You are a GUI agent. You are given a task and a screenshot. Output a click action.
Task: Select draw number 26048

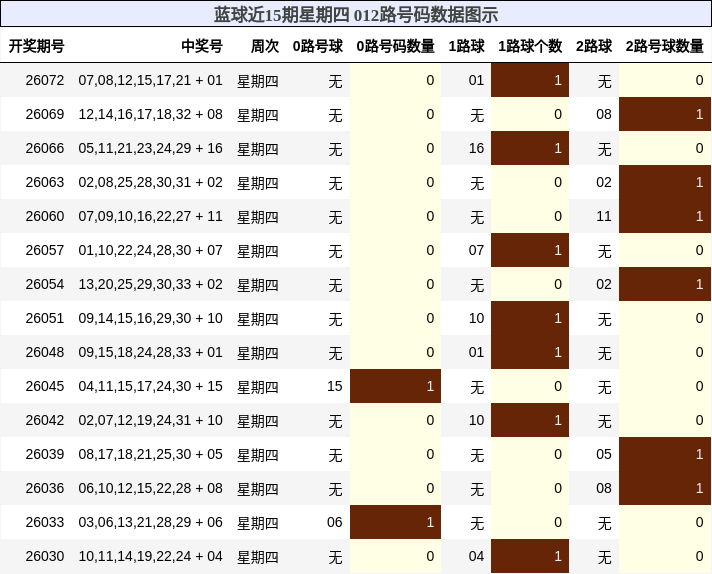pos(45,352)
